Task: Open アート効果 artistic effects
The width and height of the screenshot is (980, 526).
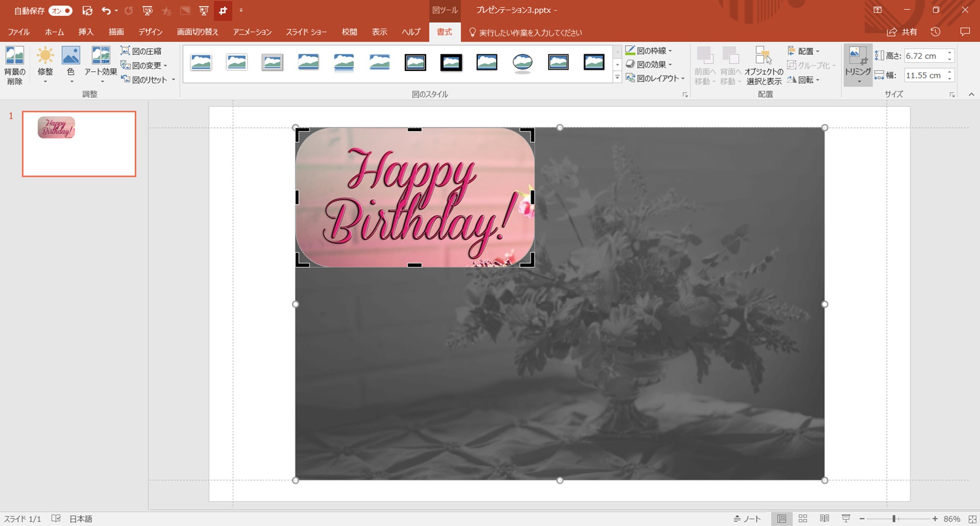Action: pos(101,65)
